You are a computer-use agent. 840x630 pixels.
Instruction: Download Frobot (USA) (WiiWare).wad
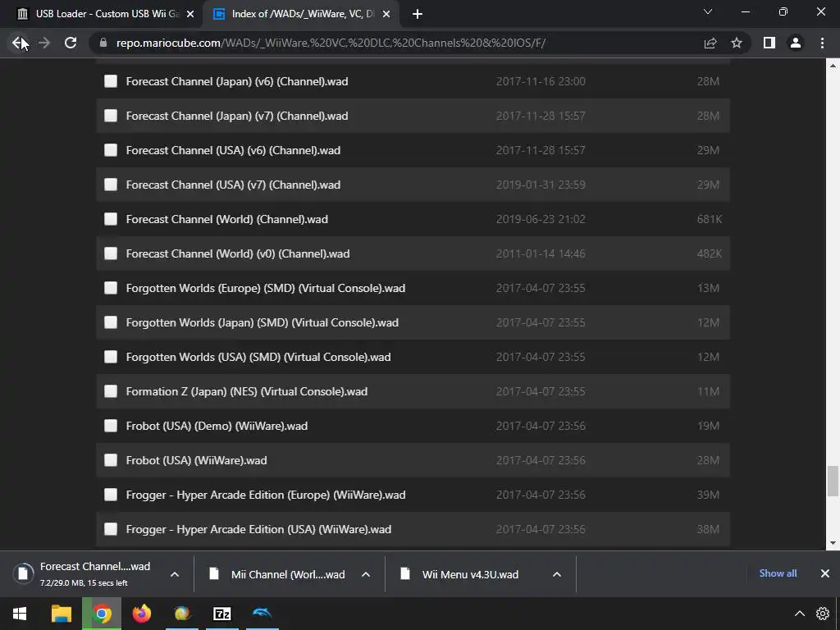point(196,460)
